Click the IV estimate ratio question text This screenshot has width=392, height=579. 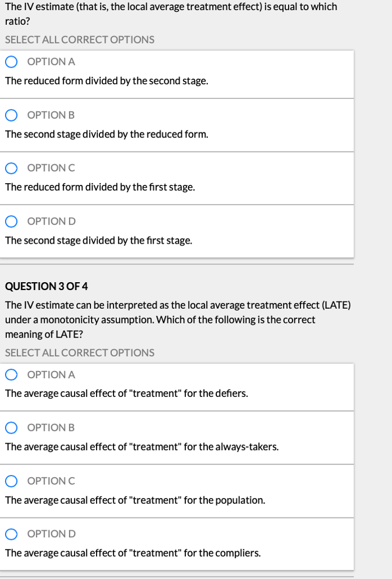coord(169,14)
